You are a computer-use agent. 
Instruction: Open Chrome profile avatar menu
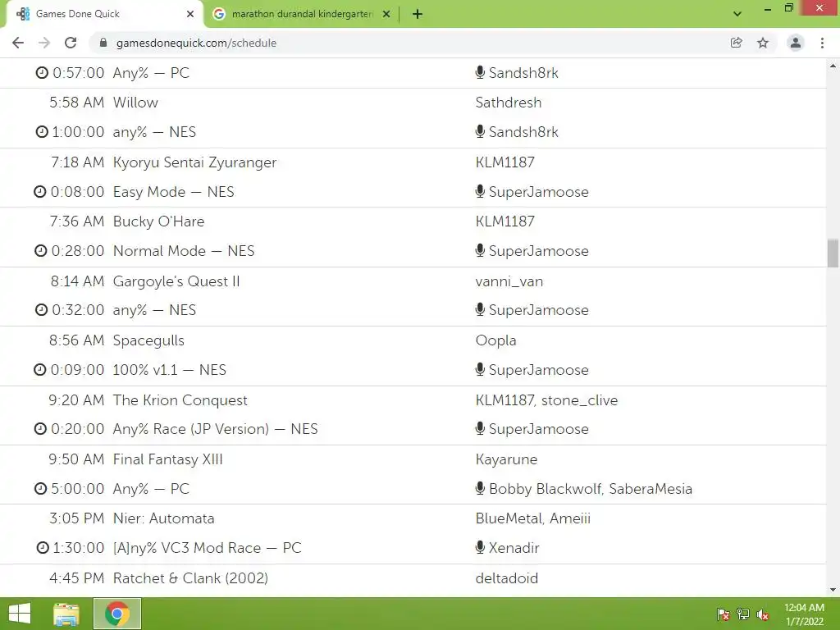pos(796,43)
